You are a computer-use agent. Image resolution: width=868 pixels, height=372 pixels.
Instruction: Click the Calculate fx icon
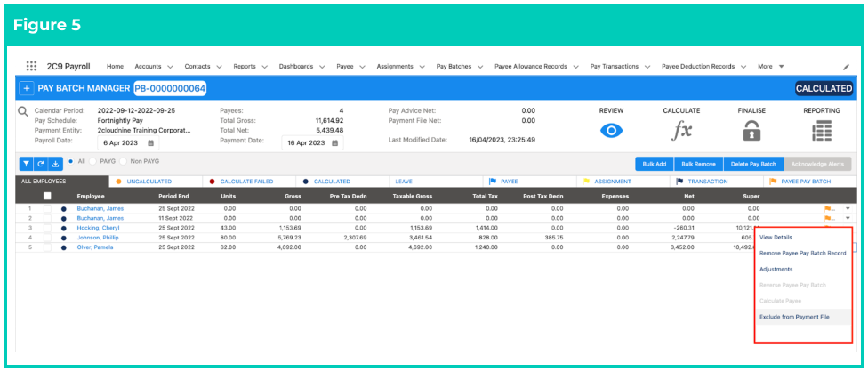(681, 131)
